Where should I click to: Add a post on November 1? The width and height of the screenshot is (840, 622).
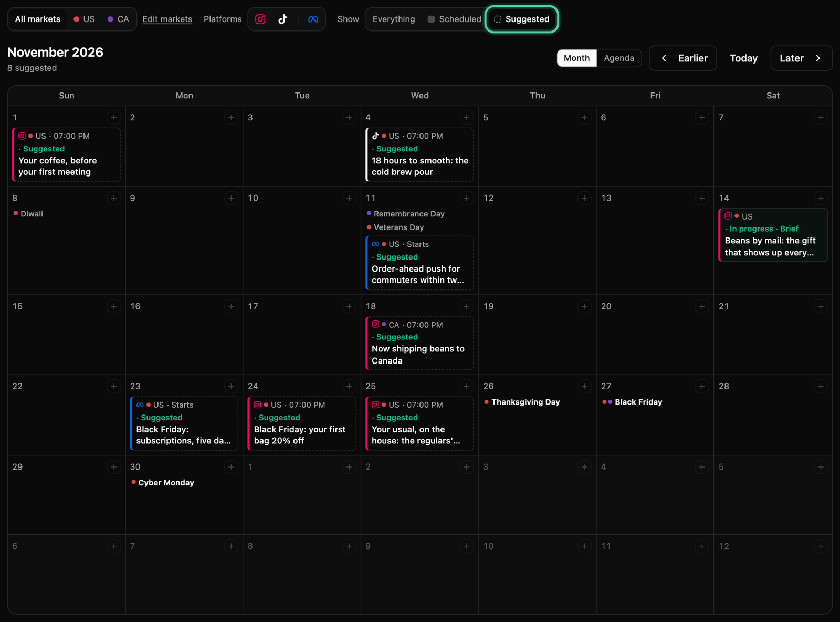114,118
